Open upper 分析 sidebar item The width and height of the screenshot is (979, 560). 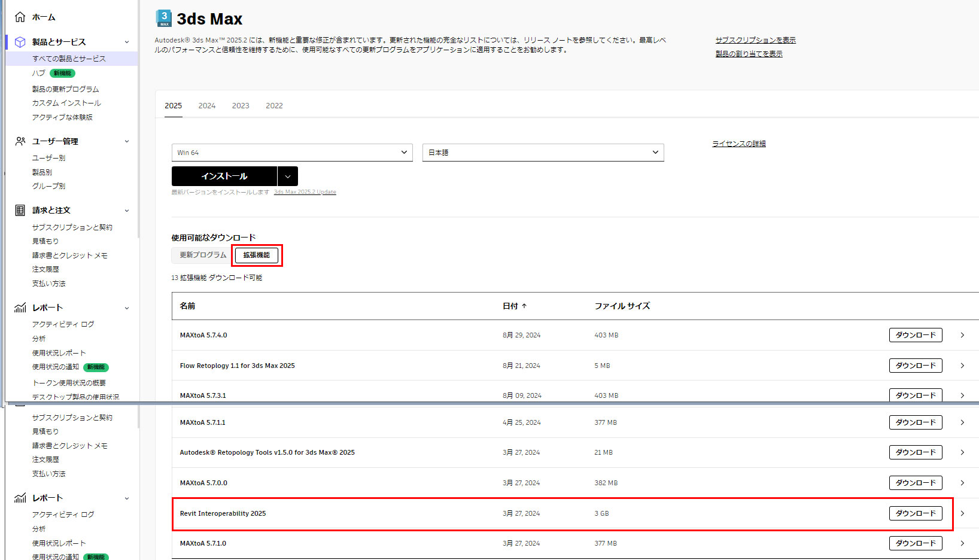point(39,339)
